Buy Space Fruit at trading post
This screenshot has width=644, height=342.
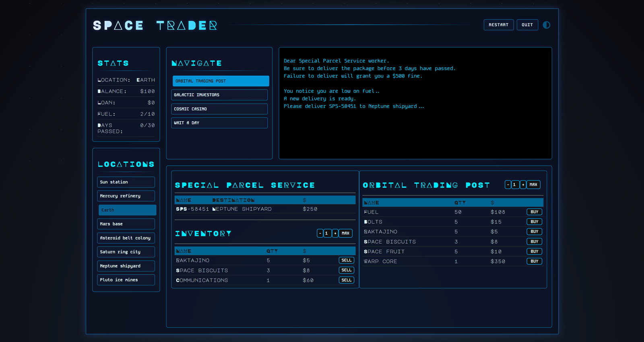(535, 251)
